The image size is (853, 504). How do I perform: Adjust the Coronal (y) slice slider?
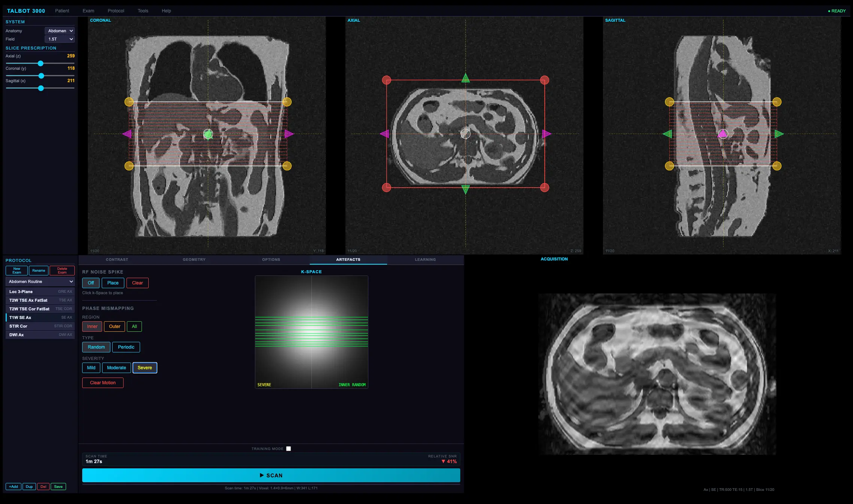pyautogui.click(x=40, y=76)
